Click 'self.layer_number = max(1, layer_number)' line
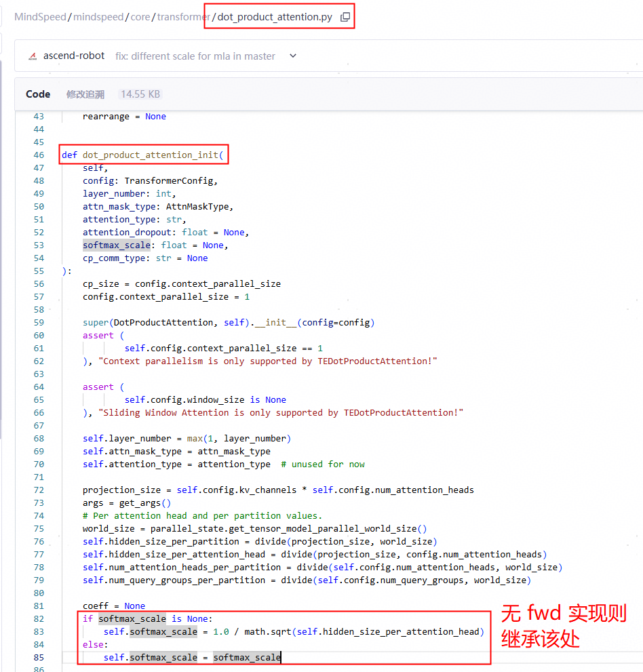The image size is (643, 672). point(187,439)
